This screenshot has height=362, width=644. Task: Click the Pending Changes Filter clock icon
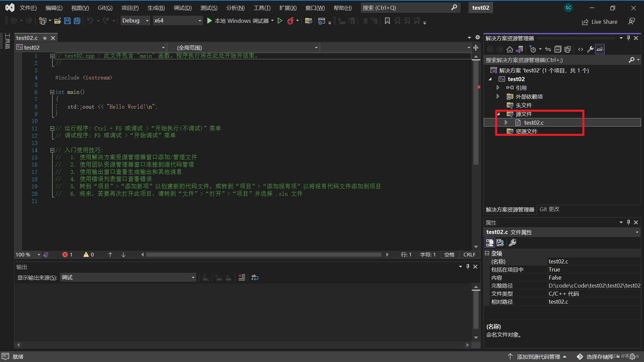tap(533, 49)
